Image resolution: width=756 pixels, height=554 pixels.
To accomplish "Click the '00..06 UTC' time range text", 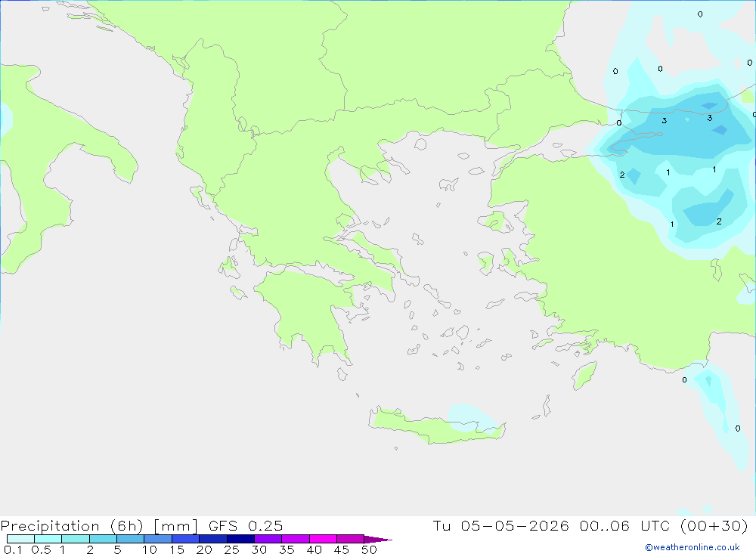I will coord(625,525).
